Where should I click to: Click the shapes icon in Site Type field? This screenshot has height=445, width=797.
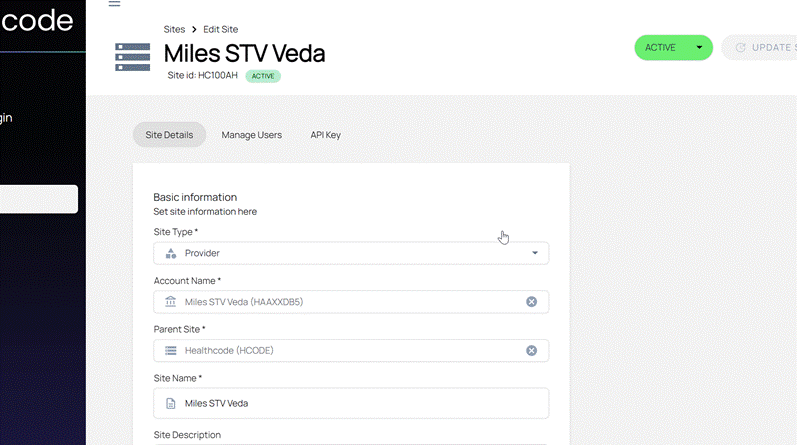point(170,253)
